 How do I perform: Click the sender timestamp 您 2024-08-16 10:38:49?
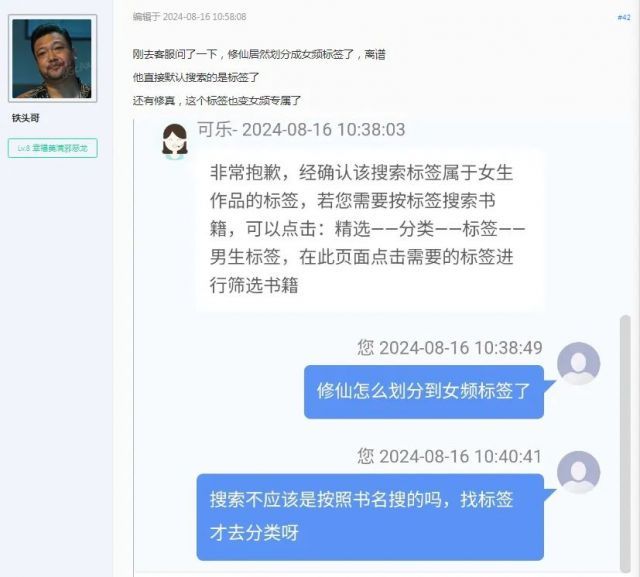450,348
